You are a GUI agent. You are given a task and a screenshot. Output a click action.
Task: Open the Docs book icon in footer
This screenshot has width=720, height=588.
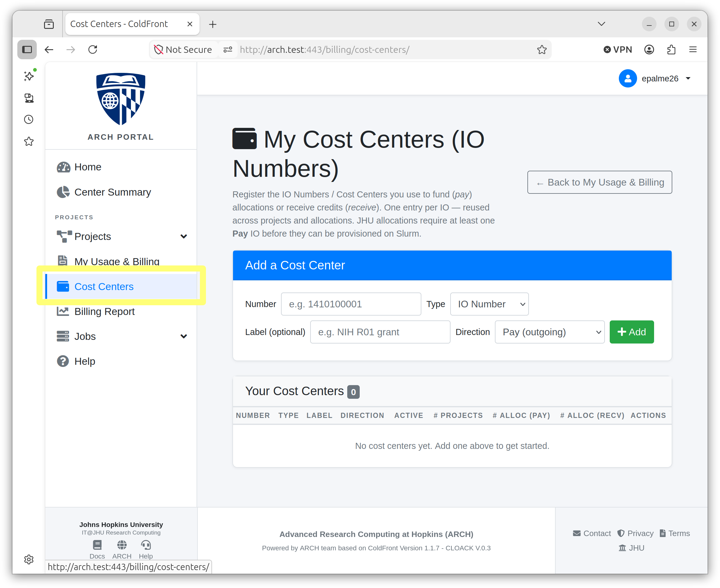point(97,545)
